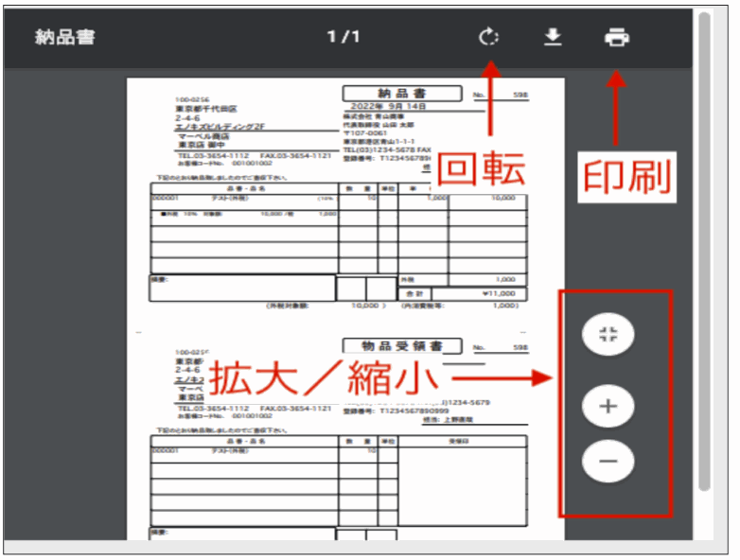740x560 pixels.
Task: Click the 納品書 file title in toolbar
Action: point(64,38)
